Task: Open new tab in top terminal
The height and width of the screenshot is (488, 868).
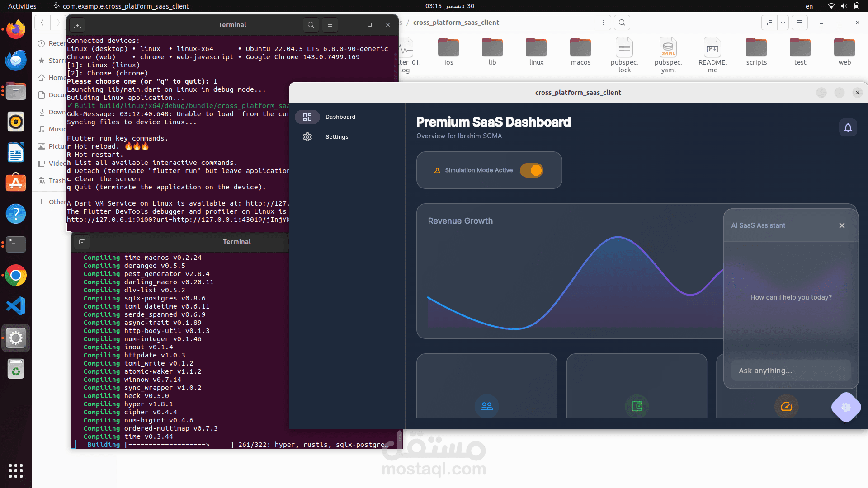Action: [x=77, y=25]
